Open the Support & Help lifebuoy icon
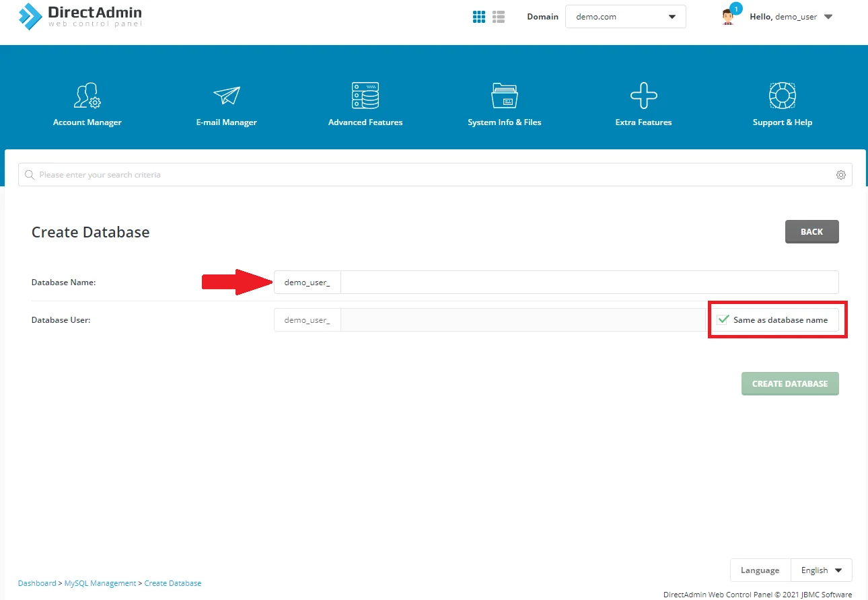This screenshot has height=600, width=868. 783,96
